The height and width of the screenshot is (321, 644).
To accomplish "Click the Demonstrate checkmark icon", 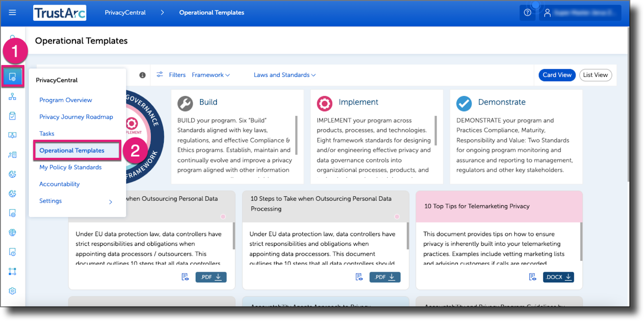I will tap(464, 103).
